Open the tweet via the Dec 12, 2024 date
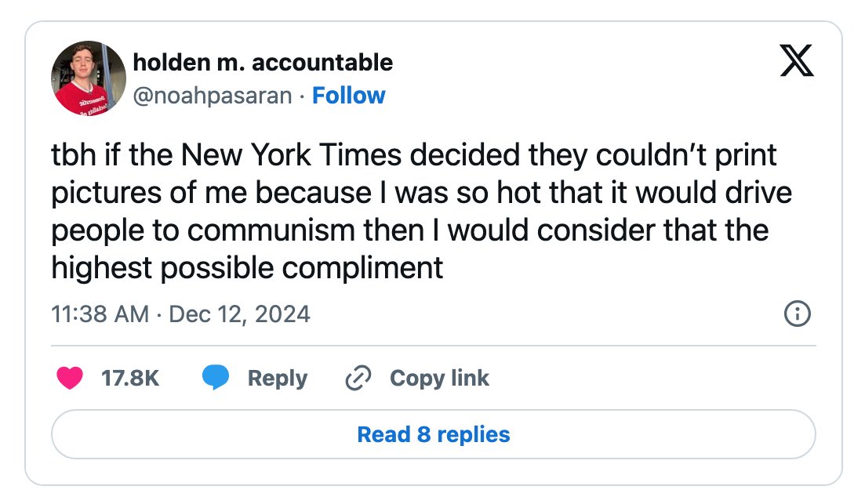Viewport: 865px width, 504px height. tap(239, 314)
